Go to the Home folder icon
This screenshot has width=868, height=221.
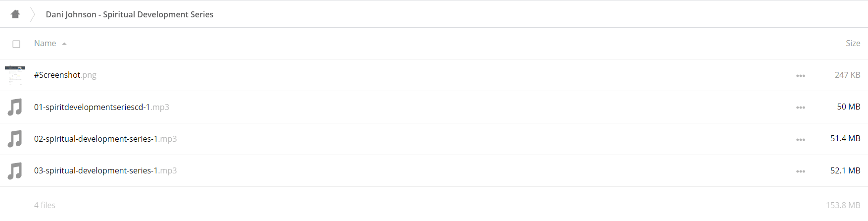pos(15,14)
